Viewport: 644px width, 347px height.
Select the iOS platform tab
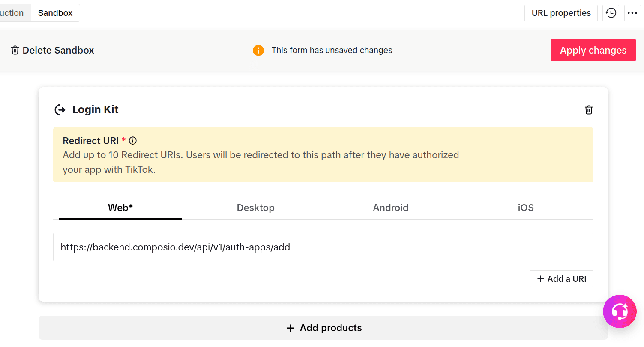pyautogui.click(x=526, y=208)
